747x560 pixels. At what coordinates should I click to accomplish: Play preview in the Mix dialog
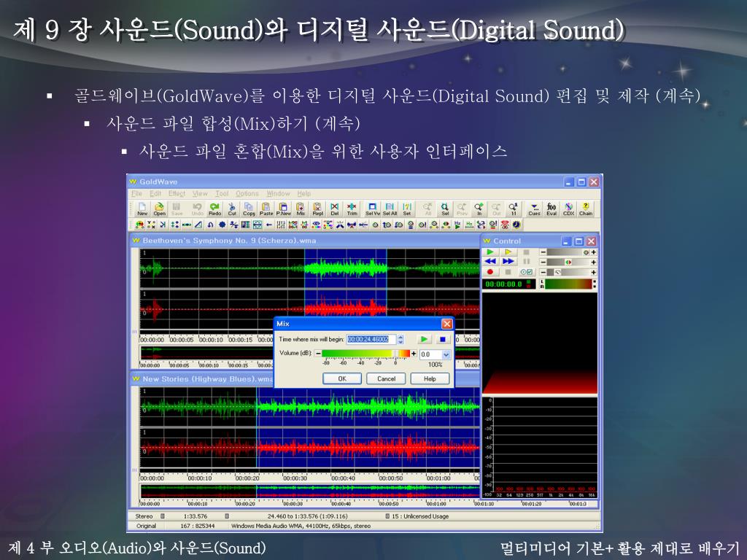click(424, 339)
